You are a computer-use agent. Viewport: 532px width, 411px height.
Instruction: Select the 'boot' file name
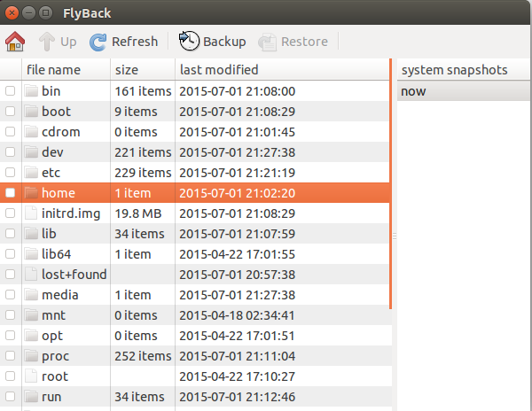57,111
